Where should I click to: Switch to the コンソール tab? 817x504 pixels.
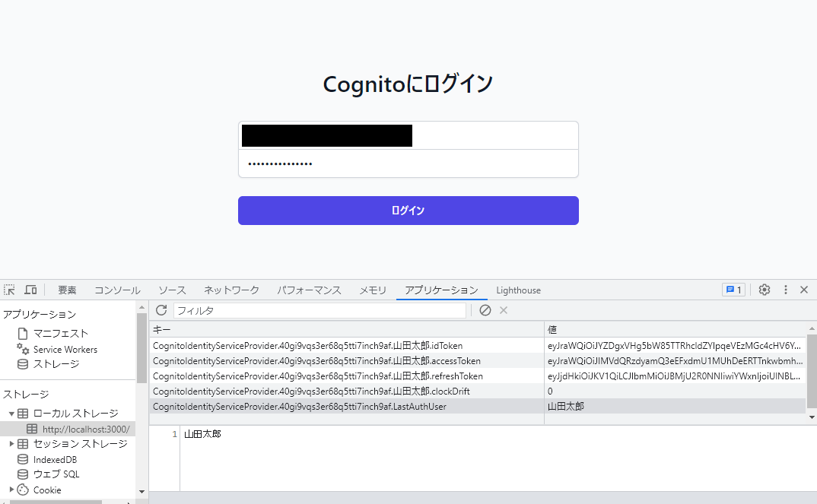pyautogui.click(x=117, y=290)
